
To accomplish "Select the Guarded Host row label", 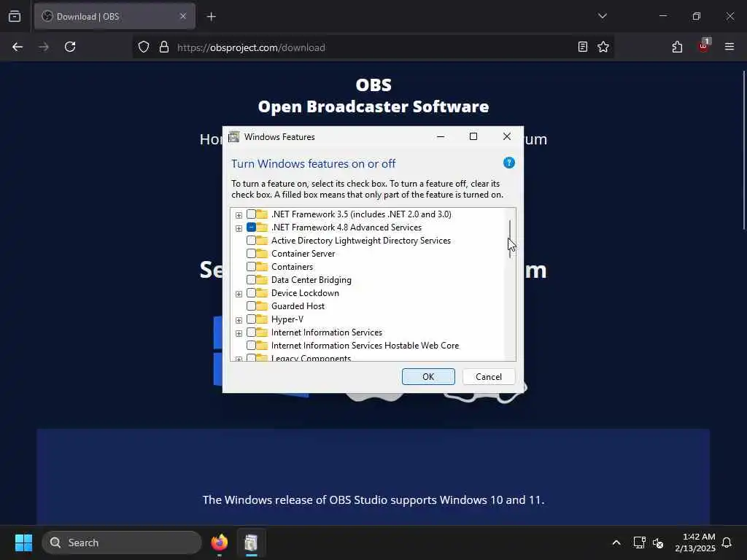I will click(298, 306).
